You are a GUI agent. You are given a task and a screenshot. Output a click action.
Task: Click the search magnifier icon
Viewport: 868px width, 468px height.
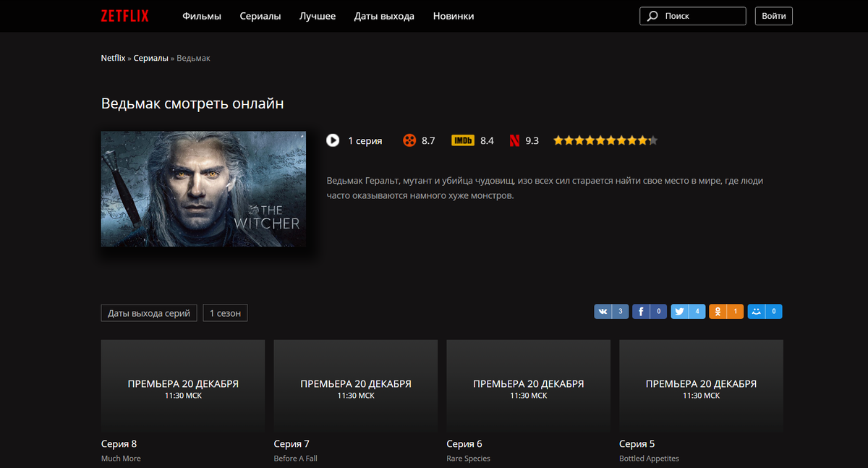pyautogui.click(x=652, y=16)
